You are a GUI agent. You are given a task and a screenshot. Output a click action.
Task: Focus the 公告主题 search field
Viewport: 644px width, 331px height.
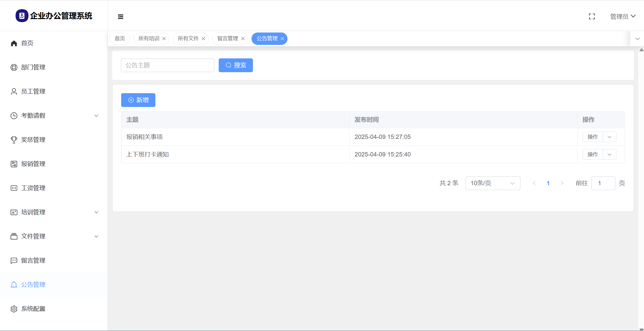click(167, 65)
